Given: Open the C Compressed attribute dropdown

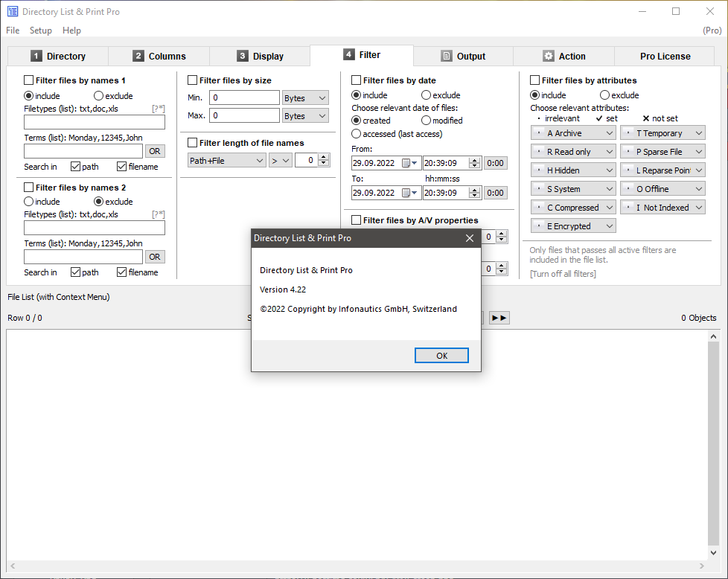Looking at the screenshot, I should [x=573, y=208].
